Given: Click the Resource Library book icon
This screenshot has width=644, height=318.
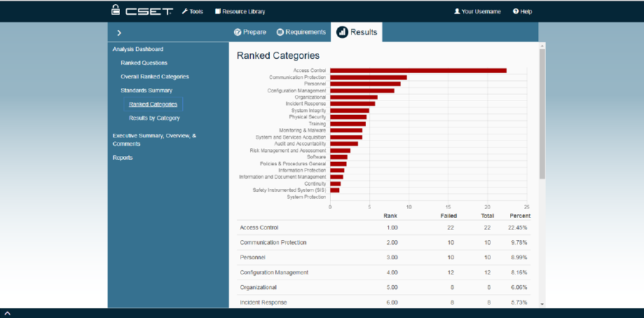Looking at the screenshot, I should coord(218,11).
